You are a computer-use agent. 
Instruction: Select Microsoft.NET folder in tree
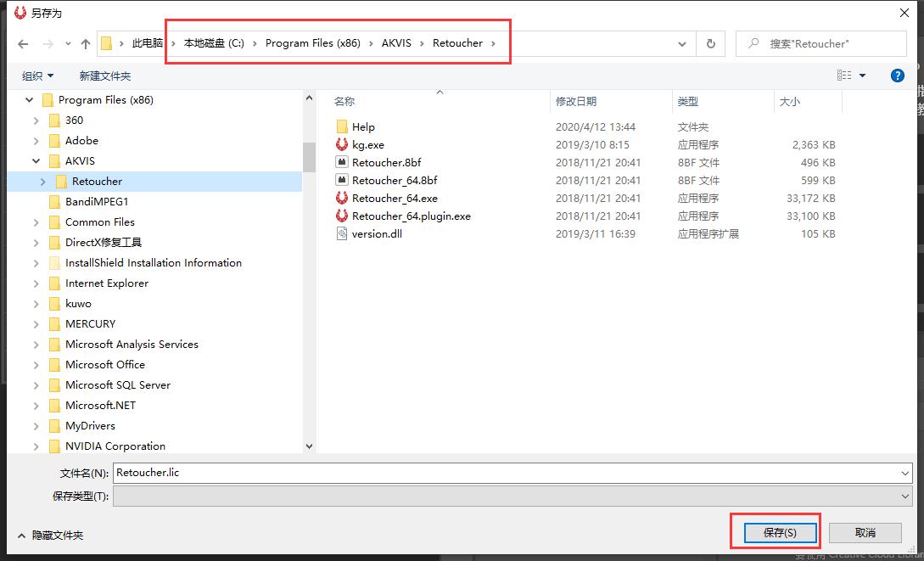100,406
